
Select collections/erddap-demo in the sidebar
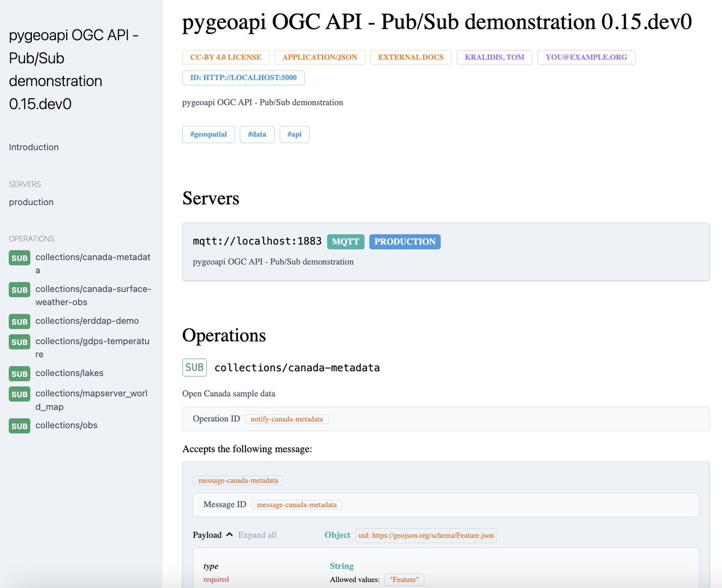(x=87, y=321)
